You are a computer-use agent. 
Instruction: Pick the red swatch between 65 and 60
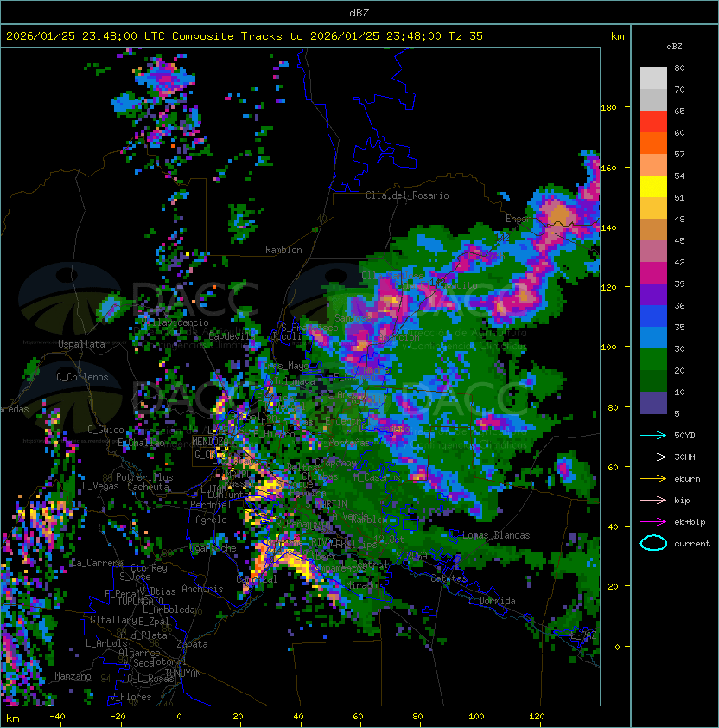653,122
